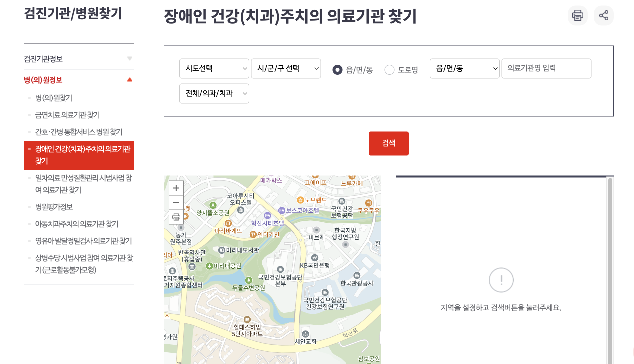Open the 전체/의과/치과 dropdown

pos(214,93)
